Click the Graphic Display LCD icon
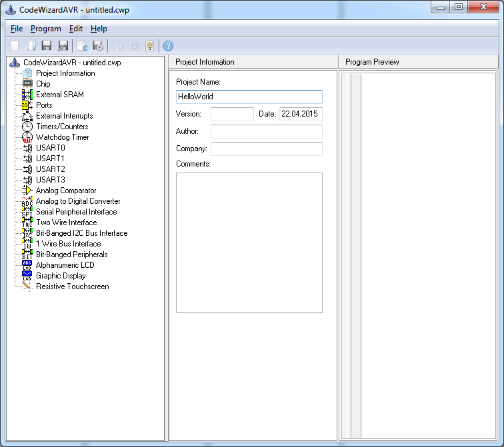The image size is (504, 447). (x=27, y=276)
